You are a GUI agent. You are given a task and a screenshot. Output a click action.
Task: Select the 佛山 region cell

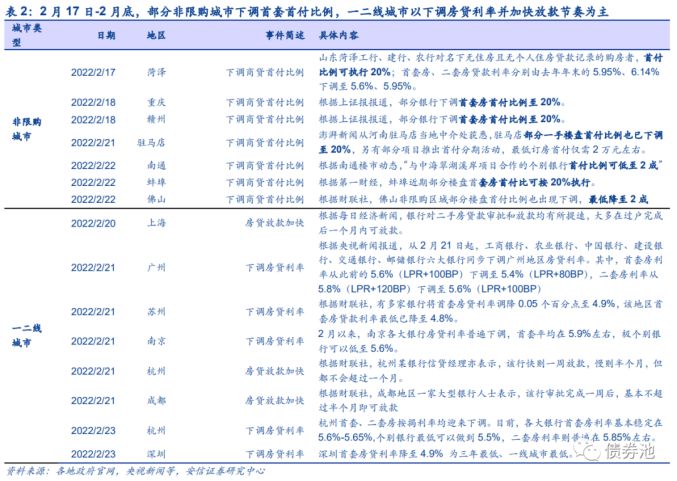[x=156, y=199]
